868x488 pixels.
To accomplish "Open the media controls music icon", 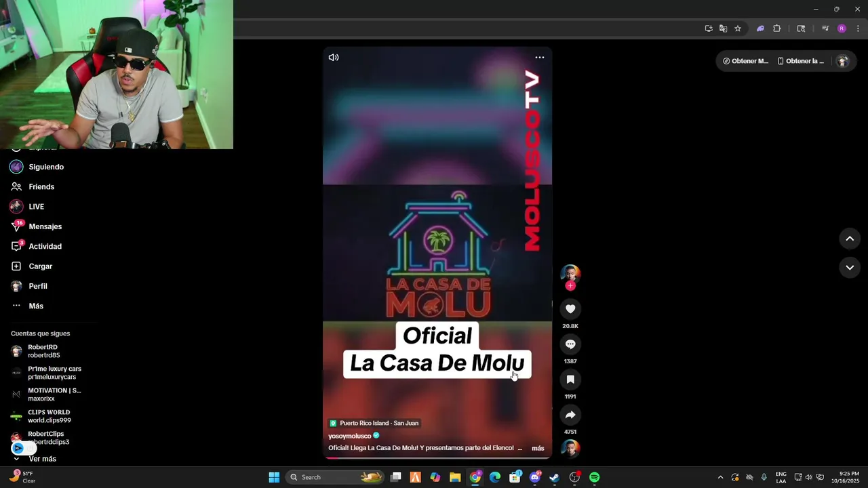I will coord(825,28).
